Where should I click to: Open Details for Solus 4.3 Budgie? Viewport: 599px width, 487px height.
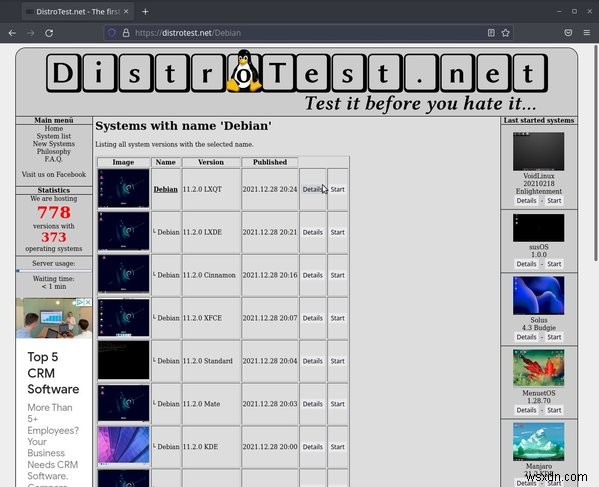click(x=526, y=337)
